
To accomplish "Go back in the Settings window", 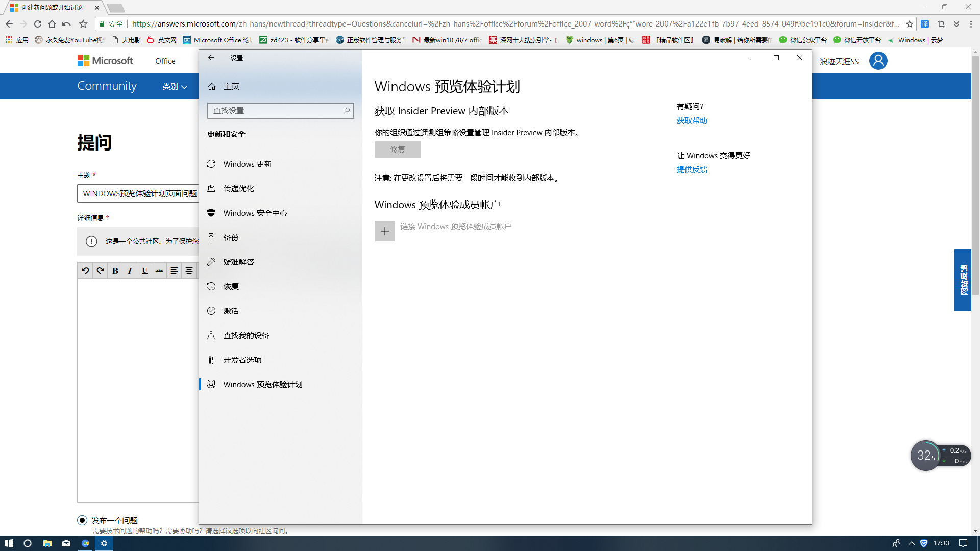I will point(211,58).
